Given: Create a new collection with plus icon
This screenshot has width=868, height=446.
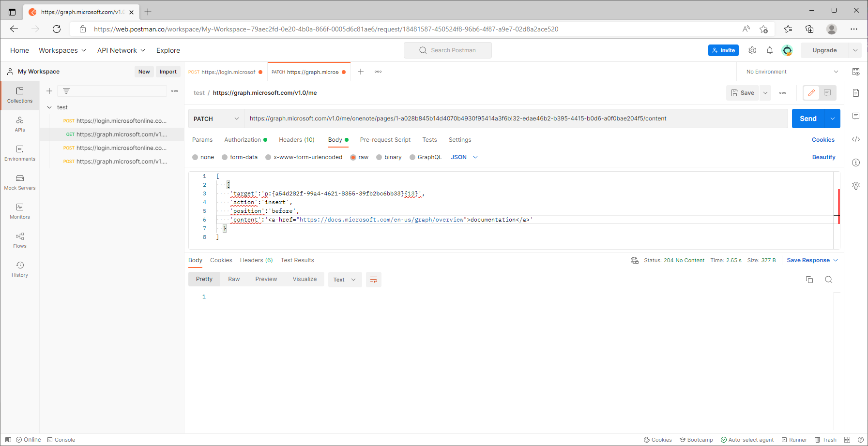Looking at the screenshot, I should tap(49, 91).
